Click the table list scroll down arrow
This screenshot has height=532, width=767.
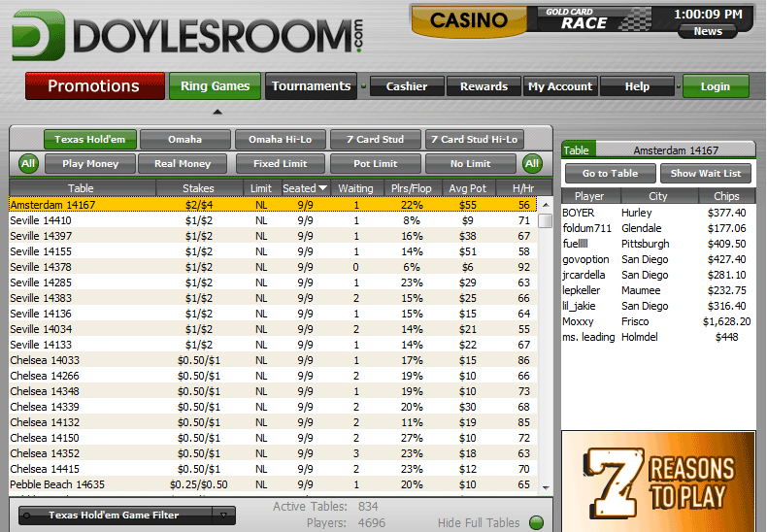546,487
